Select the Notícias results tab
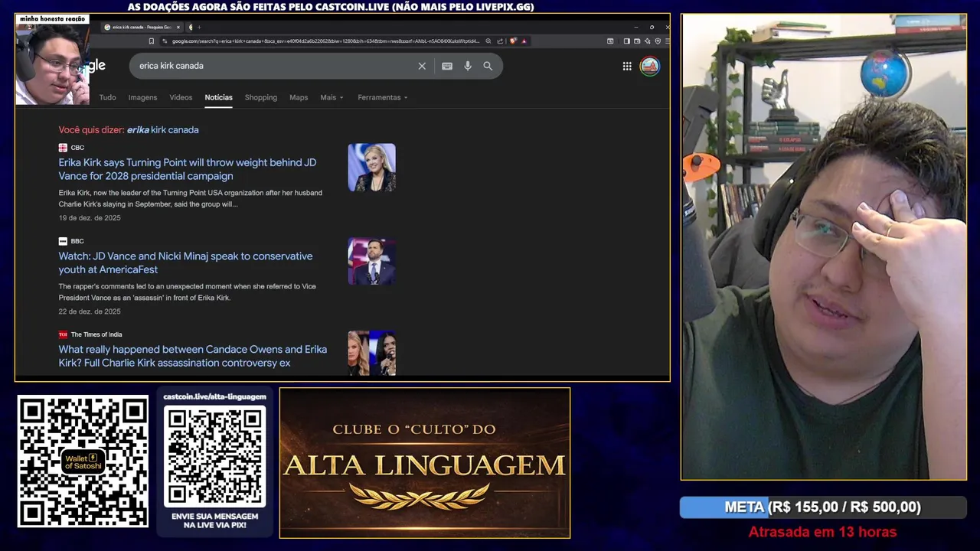 (x=218, y=97)
